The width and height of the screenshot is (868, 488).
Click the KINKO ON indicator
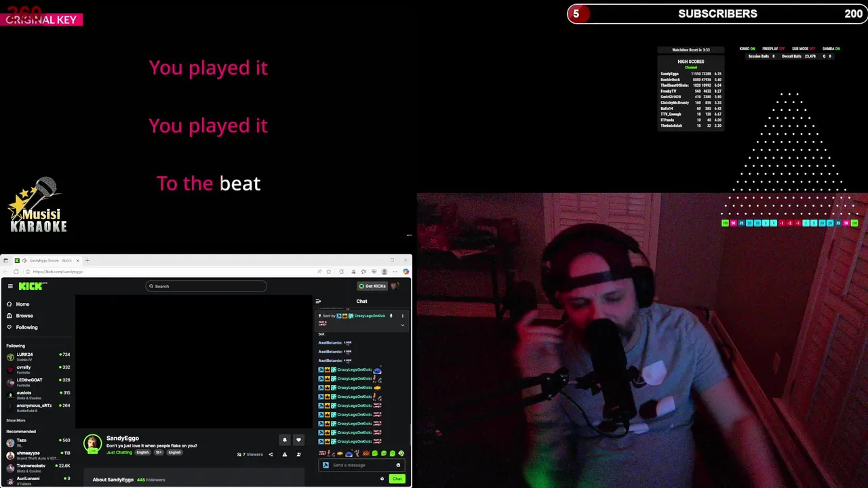(x=747, y=49)
